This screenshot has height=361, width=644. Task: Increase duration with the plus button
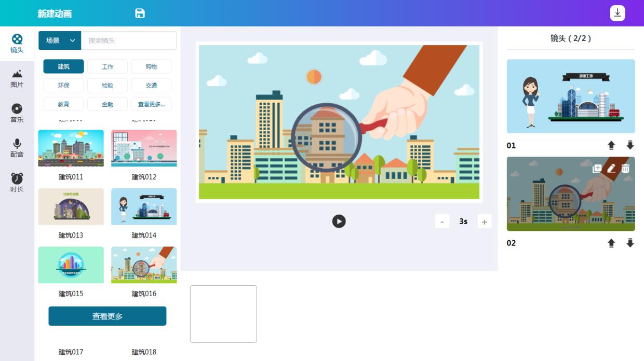485,221
